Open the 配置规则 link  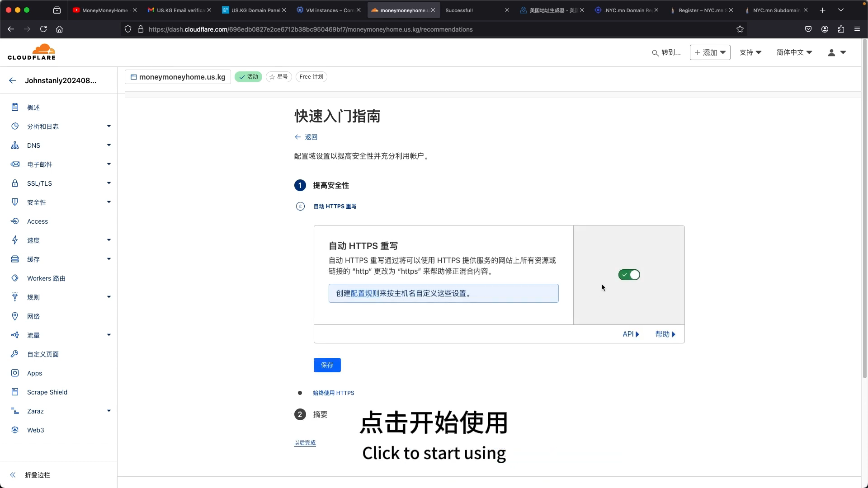pyautogui.click(x=365, y=293)
